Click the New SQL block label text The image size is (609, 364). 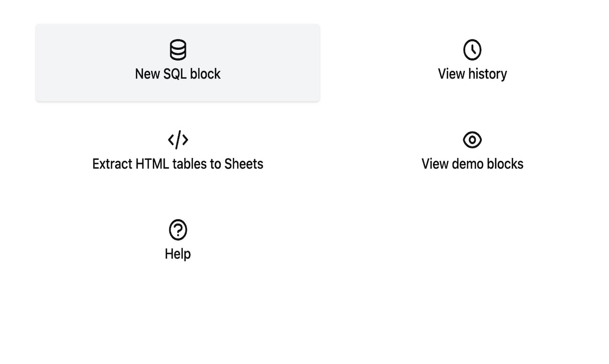click(x=178, y=74)
